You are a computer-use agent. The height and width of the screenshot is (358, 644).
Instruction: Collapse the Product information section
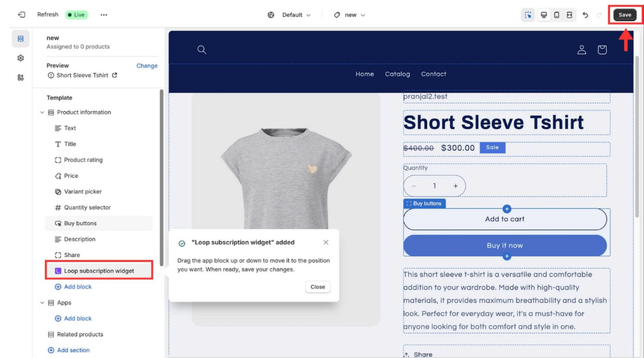point(42,112)
